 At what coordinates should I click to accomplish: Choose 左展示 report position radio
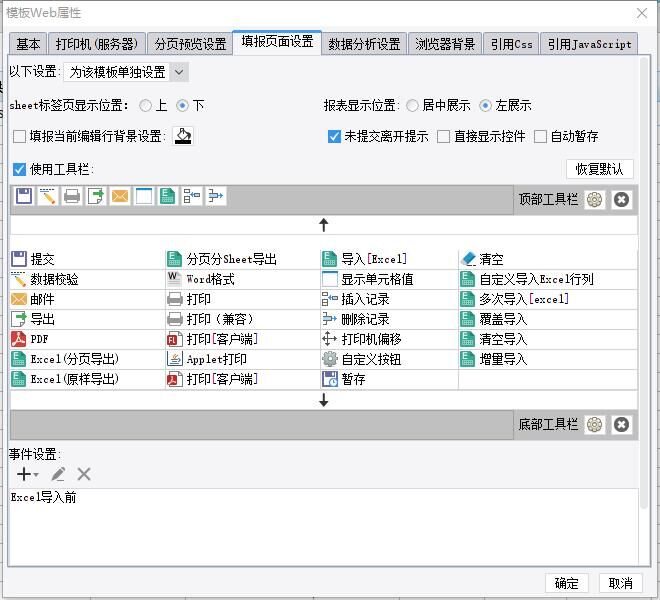coord(485,105)
